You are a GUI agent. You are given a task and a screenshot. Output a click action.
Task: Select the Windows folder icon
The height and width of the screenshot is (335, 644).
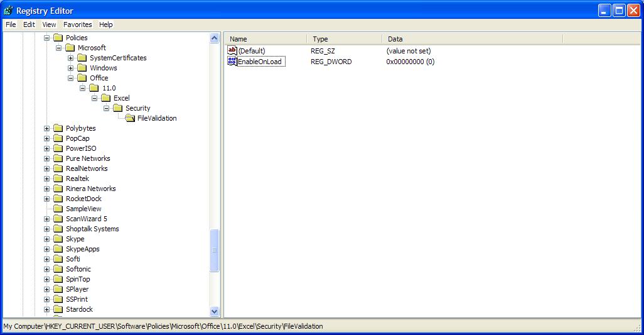coord(82,69)
